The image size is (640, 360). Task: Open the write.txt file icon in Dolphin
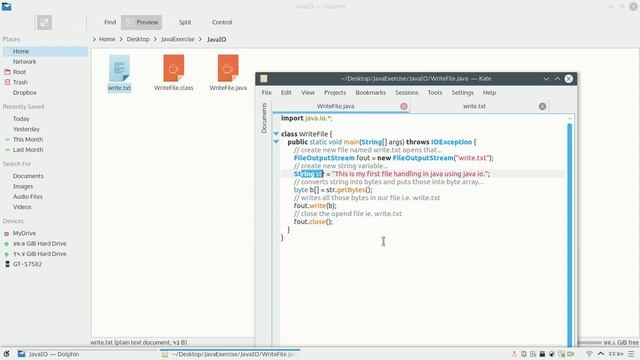(x=119, y=68)
